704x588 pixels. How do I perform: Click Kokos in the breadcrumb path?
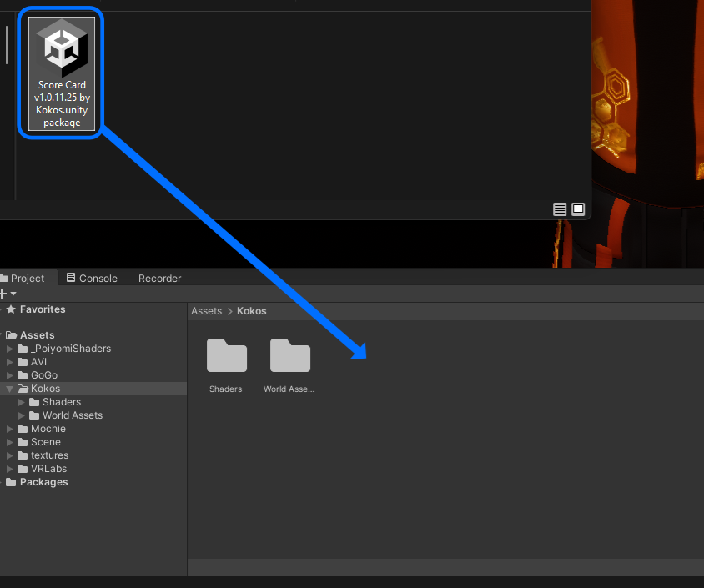[251, 311]
